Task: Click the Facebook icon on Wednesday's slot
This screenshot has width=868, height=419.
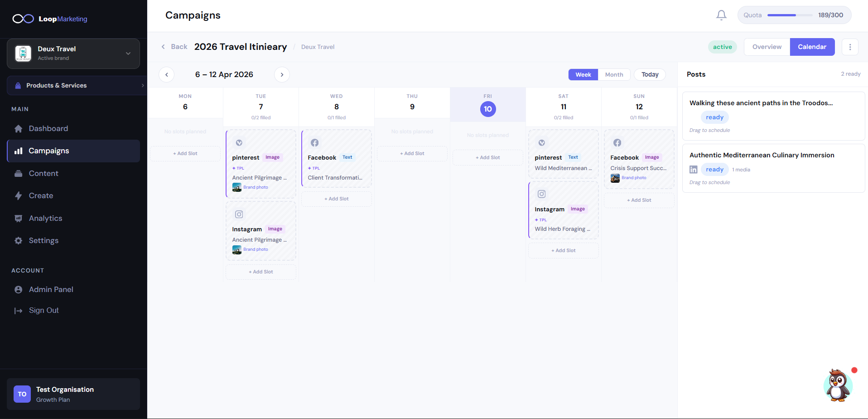Action: point(314,142)
